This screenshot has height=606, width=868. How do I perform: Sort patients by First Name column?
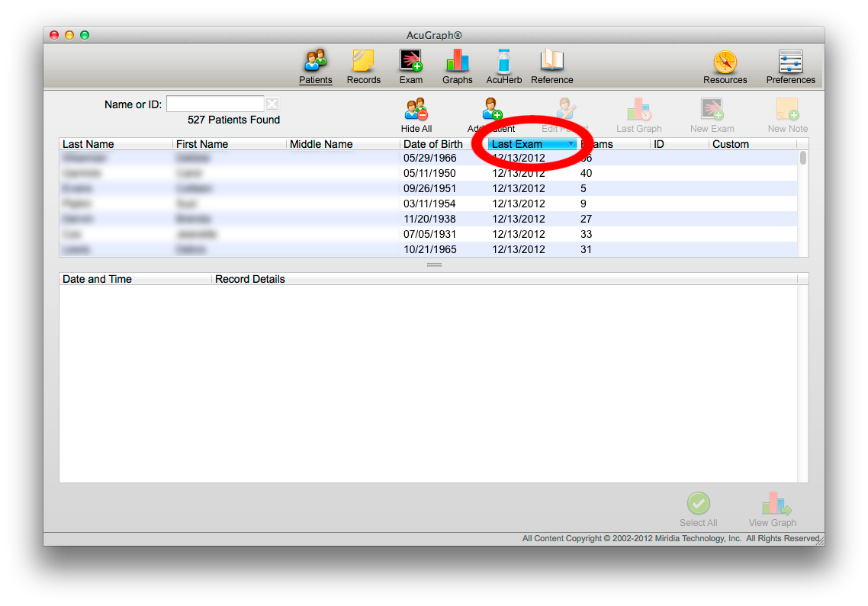[230, 144]
